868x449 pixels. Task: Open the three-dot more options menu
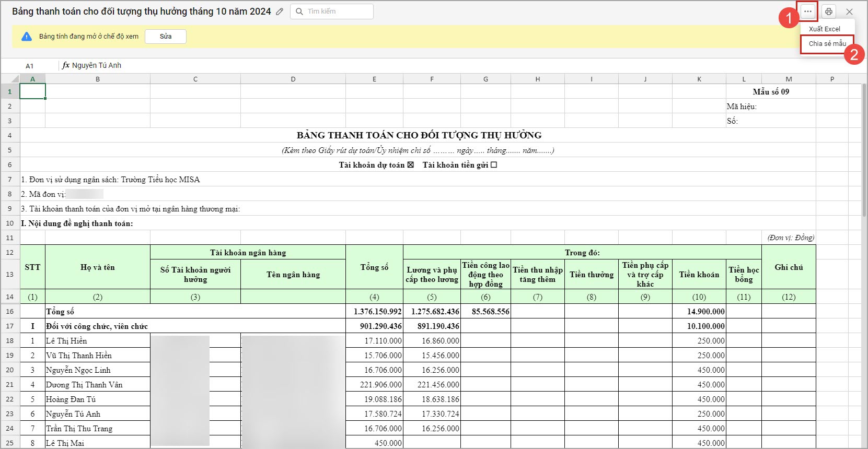(808, 11)
